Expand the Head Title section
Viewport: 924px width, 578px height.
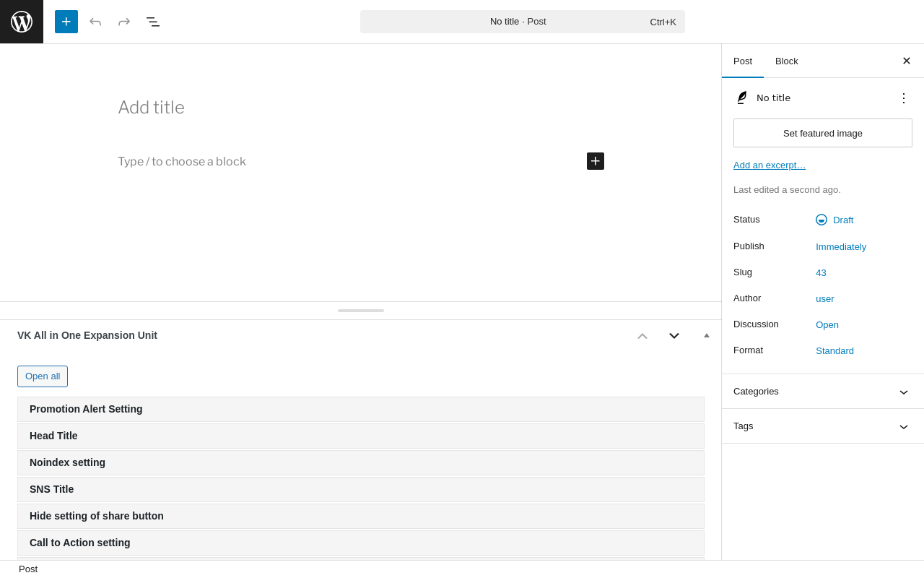[361, 436]
